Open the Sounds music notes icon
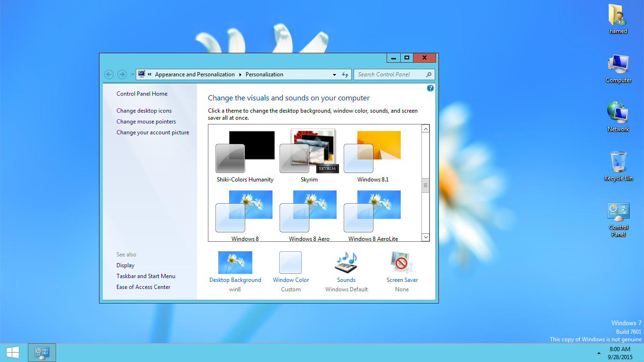 point(346,263)
